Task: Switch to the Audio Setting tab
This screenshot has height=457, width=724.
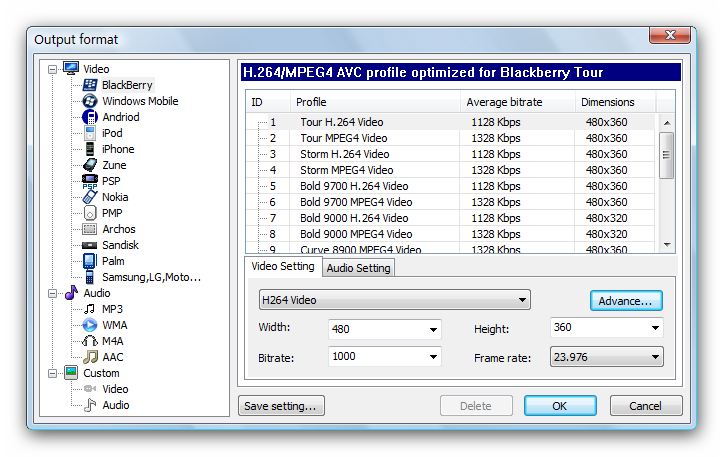Action: click(x=358, y=268)
